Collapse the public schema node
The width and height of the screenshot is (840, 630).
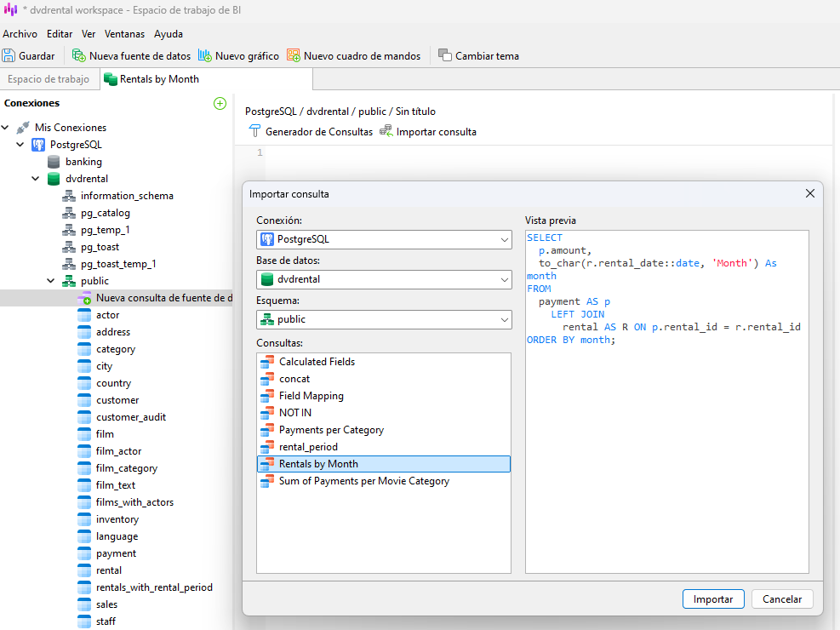coord(51,281)
